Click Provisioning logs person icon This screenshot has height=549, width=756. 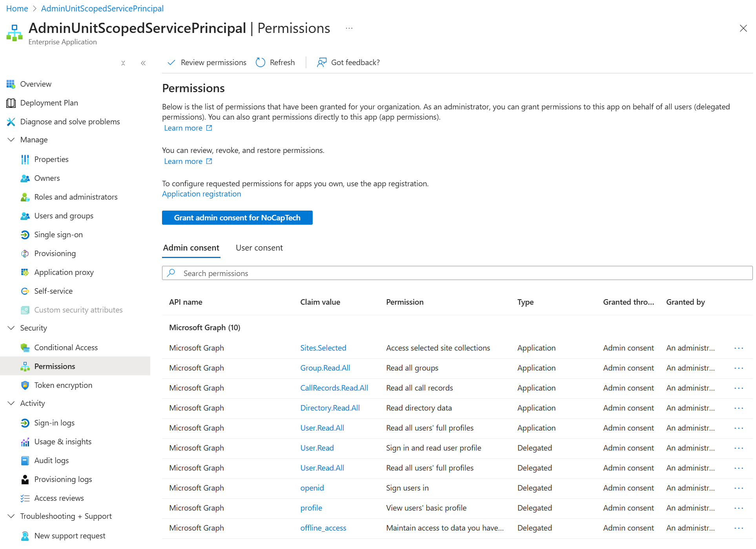(25, 479)
